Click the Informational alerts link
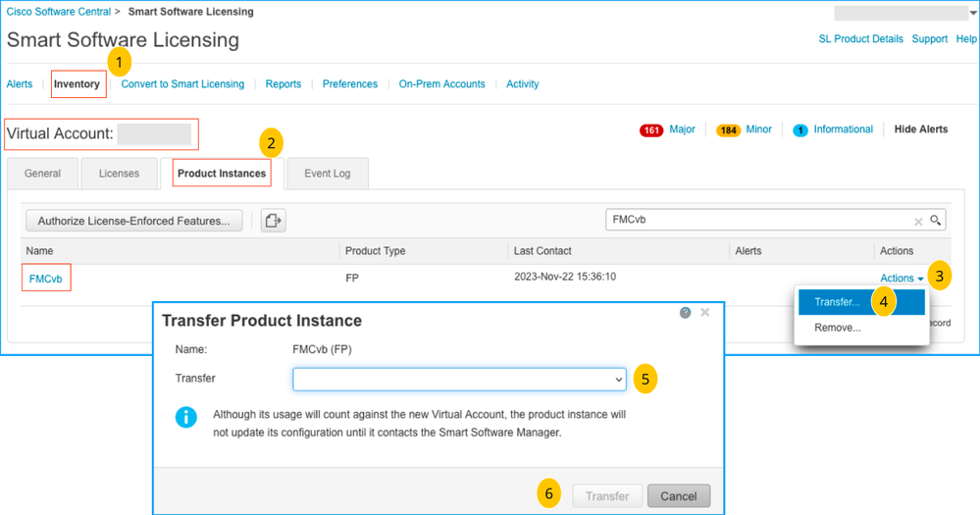This screenshot has width=980, height=515. 843,129
